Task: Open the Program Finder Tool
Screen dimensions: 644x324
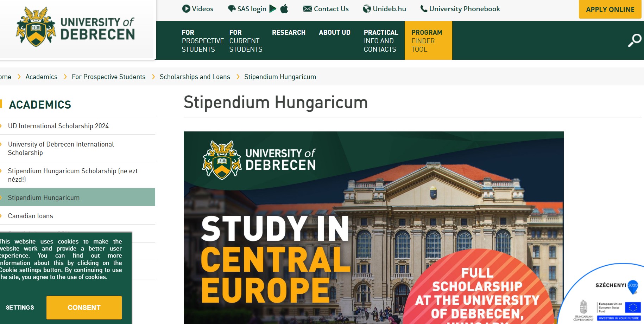Action: click(428, 40)
